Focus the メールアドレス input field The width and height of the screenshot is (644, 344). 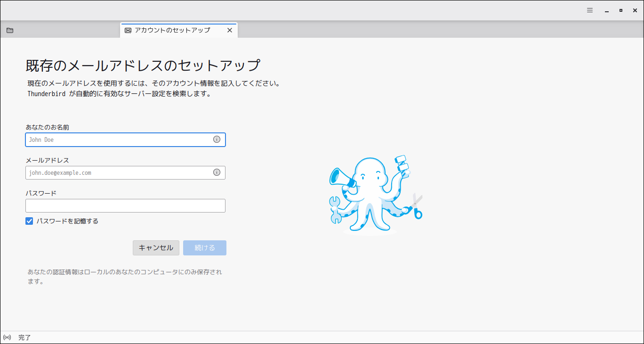(x=125, y=172)
